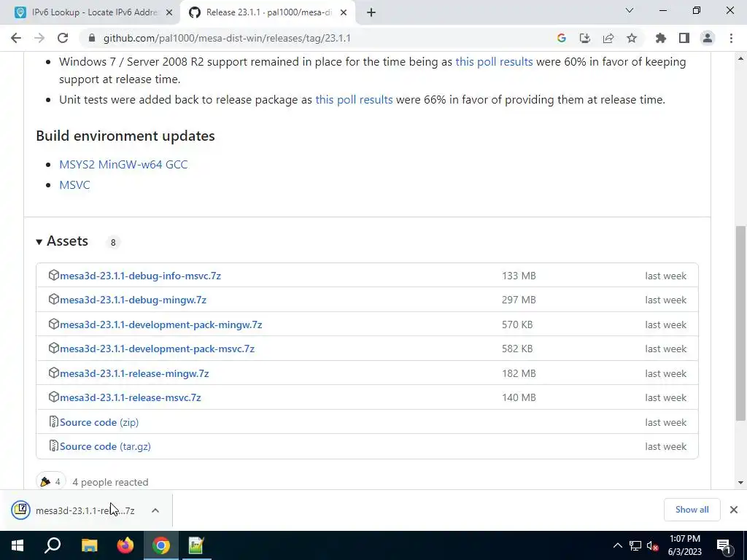Open MSYS2 MinGW-w64 GCC link
Screen dimensions: 747x560
point(123,164)
